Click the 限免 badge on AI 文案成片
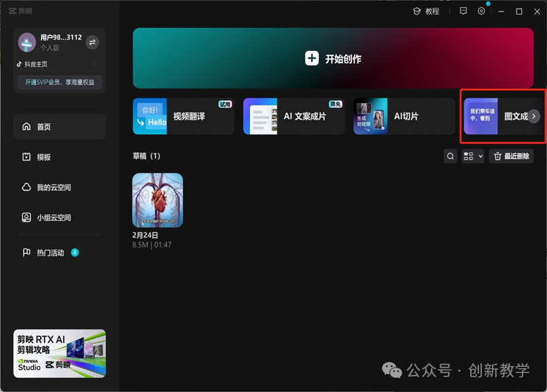The image size is (547, 392). 335,104
